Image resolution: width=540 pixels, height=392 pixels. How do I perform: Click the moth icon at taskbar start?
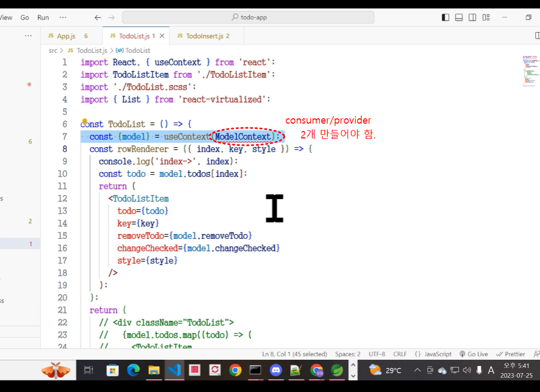[x=56, y=370]
